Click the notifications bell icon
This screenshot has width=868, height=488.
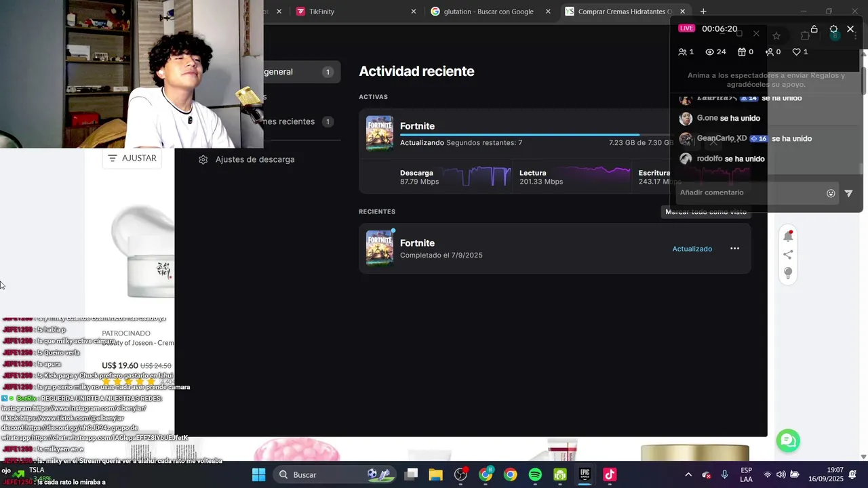(788, 236)
